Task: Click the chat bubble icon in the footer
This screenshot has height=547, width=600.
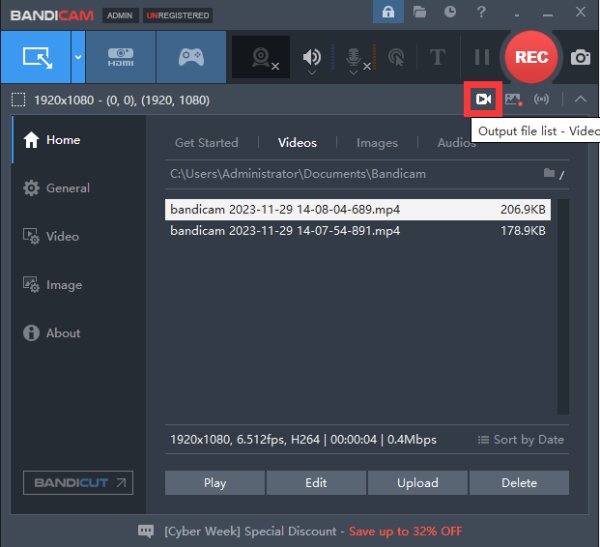Action: [x=146, y=531]
